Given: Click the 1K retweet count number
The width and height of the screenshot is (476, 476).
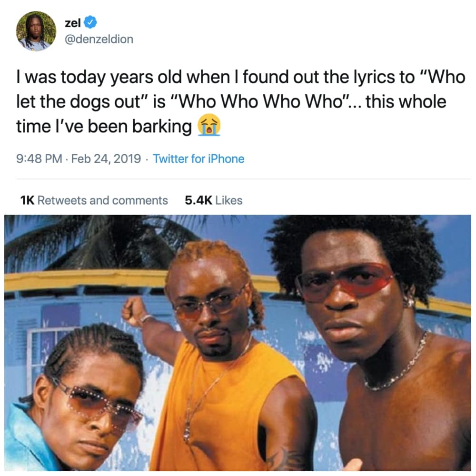Looking at the screenshot, I should click(x=27, y=200).
